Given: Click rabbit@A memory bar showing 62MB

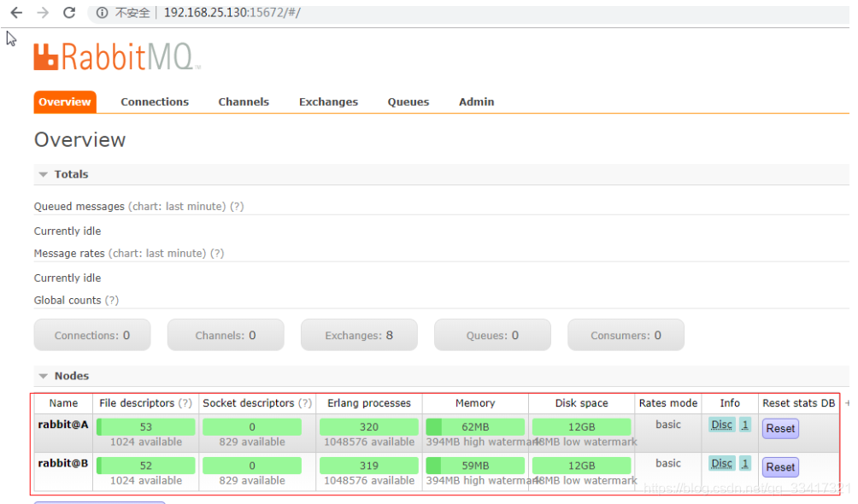Looking at the screenshot, I should coord(475,427).
